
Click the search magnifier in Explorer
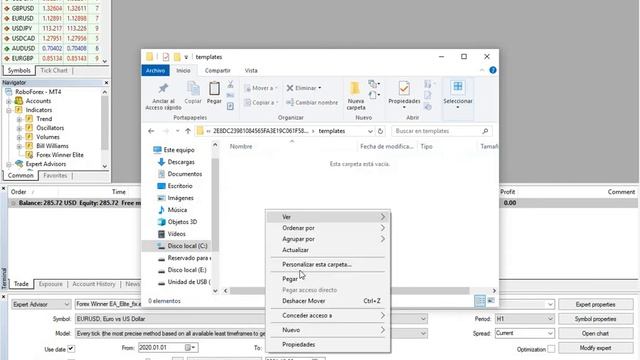coord(485,131)
